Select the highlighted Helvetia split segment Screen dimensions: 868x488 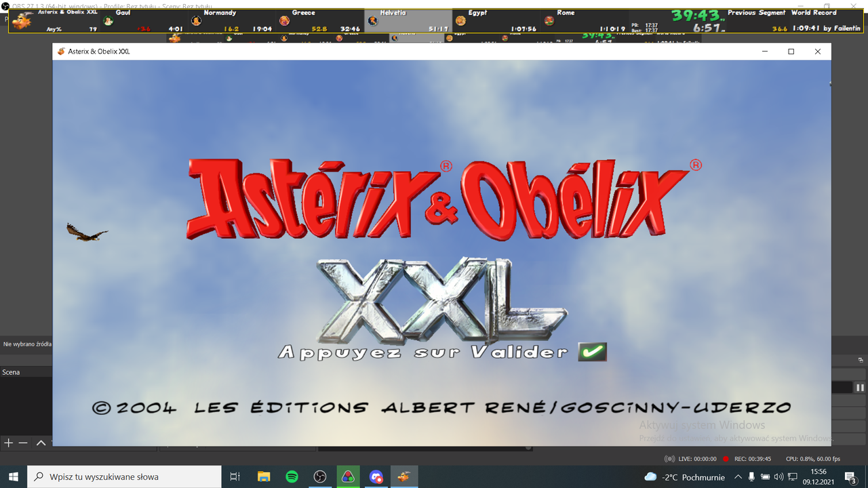[x=408, y=20]
